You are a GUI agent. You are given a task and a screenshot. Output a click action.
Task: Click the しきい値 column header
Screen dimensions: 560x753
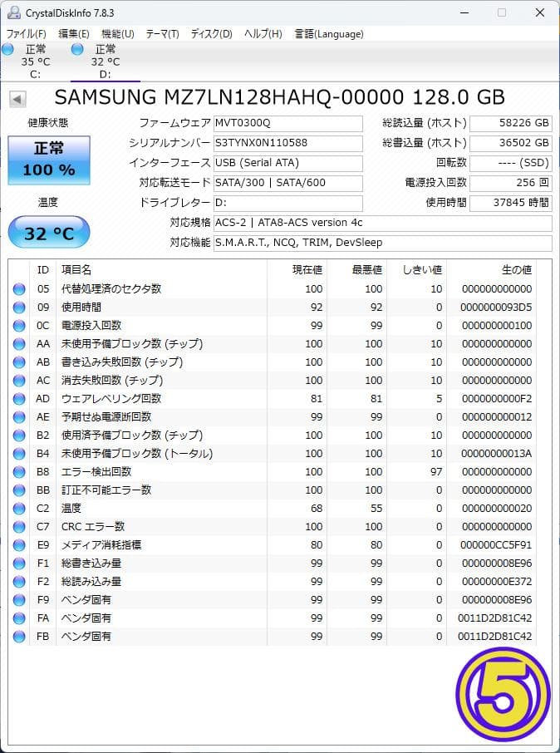416,270
